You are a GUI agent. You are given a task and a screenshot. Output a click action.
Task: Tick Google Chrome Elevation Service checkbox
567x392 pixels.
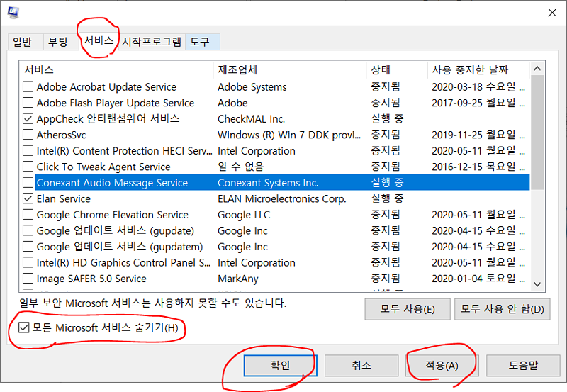point(28,215)
